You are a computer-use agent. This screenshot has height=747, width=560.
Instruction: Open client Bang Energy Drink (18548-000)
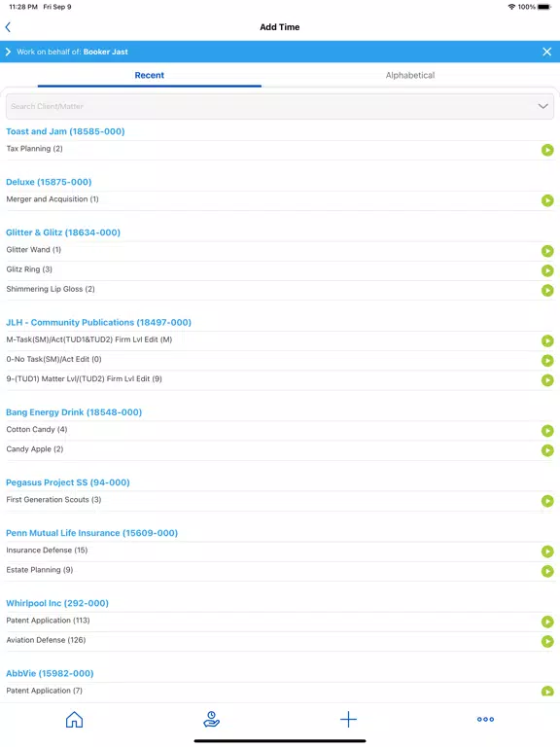74,412
